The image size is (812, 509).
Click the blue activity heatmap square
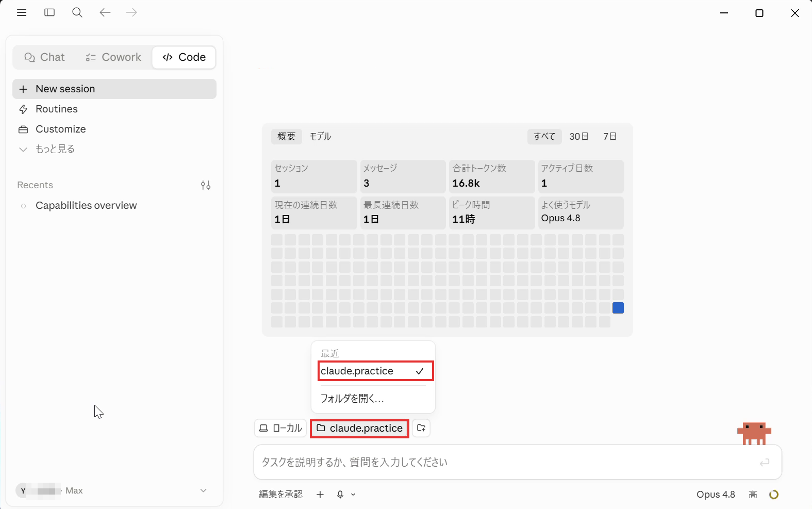click(618, 308)
